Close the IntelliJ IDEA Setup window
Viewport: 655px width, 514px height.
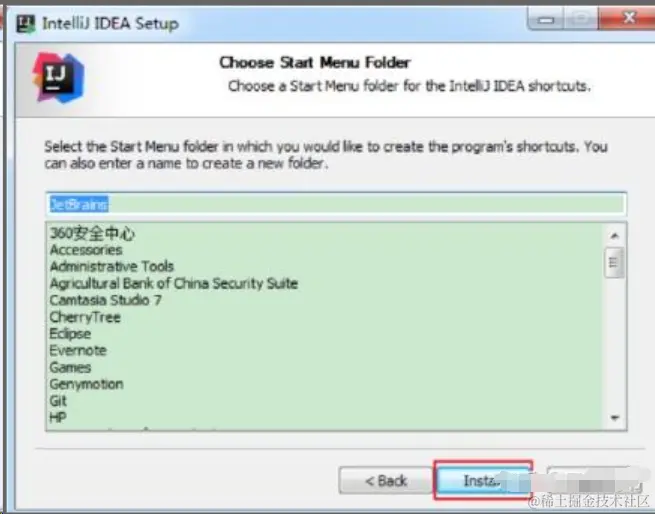click(x=628, y=18)
